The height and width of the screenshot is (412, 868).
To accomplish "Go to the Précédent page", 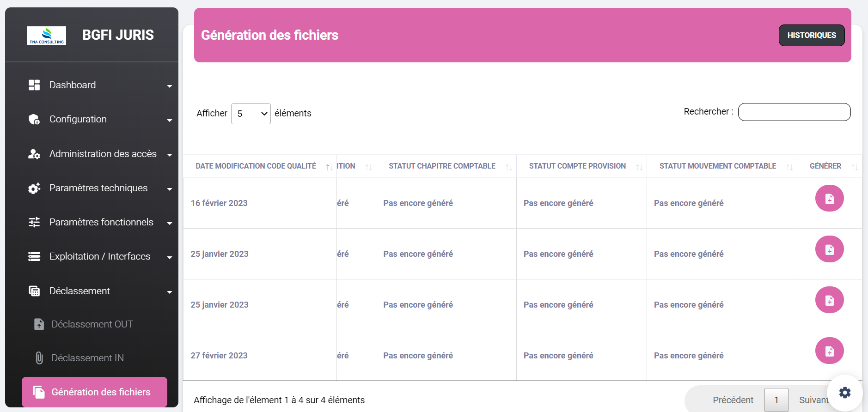I will point(733,400).
